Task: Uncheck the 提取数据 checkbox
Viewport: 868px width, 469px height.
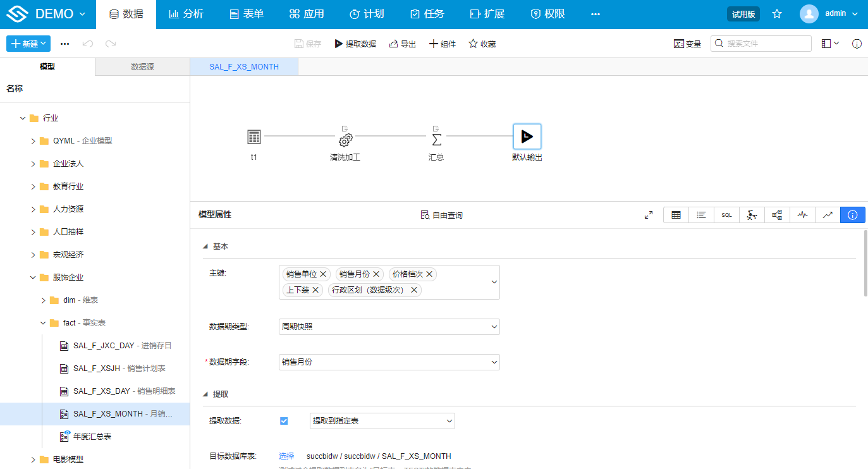Action: [x=284, y=420]
